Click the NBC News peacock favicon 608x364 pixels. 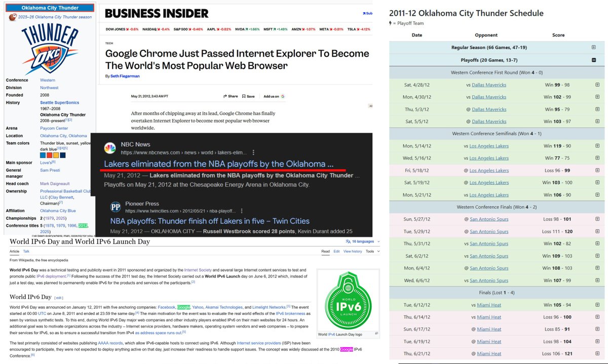[109, 148]
